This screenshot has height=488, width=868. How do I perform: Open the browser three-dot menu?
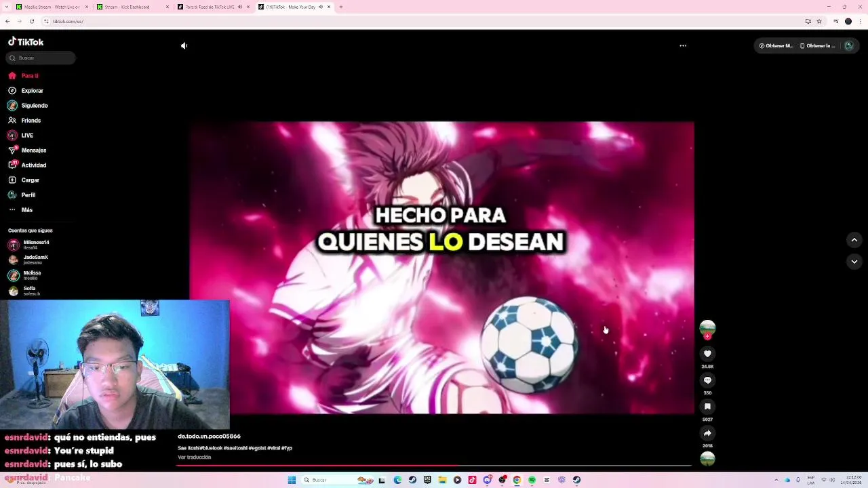coord(860,22)
